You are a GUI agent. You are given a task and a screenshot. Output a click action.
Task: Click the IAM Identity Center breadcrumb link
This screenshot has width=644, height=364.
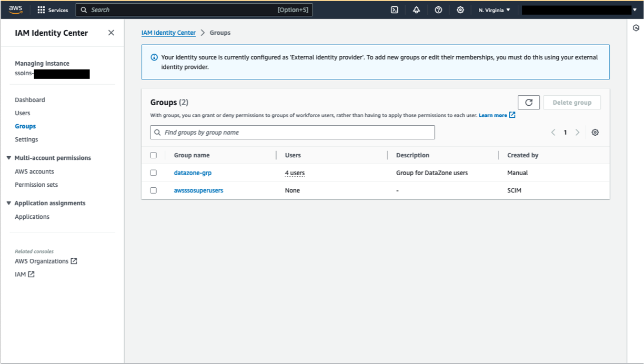[x=168, y=33]
